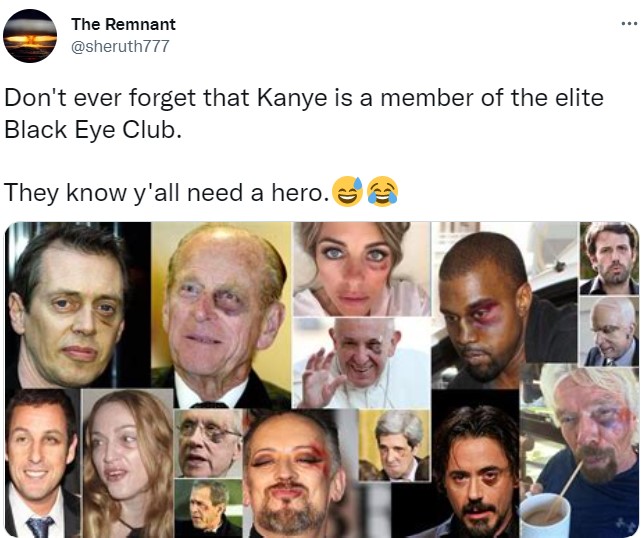The image size is (642, 538).
Task: Open photo of woman with long wavy blonde hair
Action: click(127, 463)
